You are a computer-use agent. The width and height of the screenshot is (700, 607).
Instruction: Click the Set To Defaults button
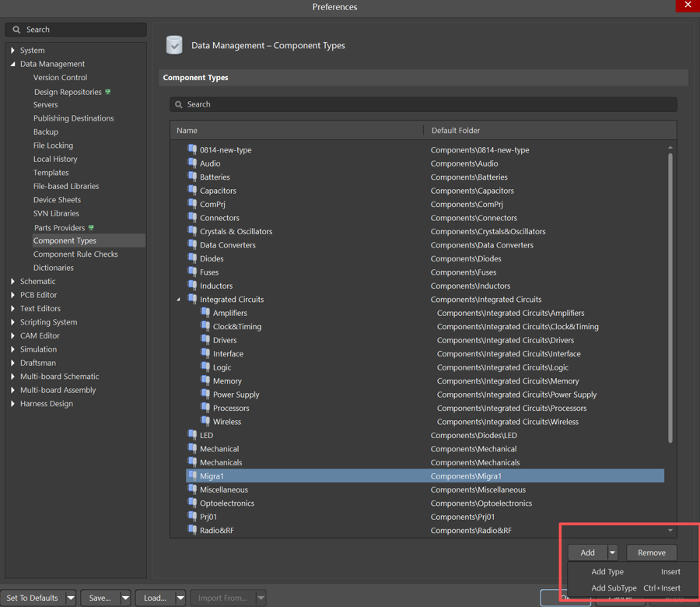coord(32,598)
